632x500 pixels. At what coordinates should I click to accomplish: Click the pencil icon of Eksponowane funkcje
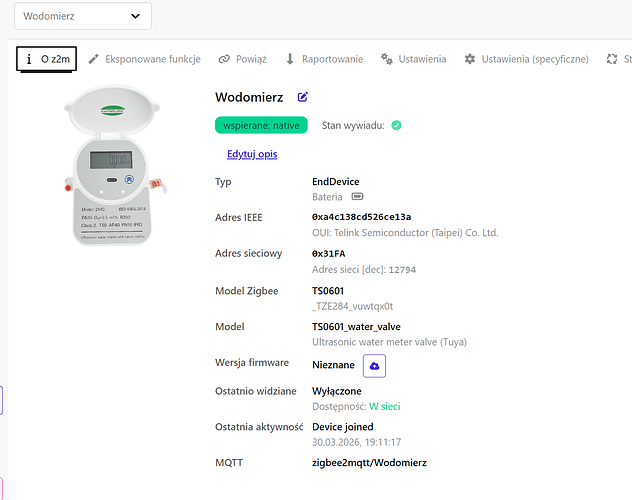[94, 59]
